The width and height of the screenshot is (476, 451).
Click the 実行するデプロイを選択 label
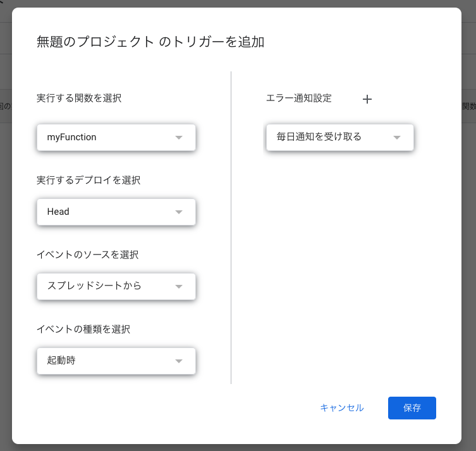[x=88, y=180]
